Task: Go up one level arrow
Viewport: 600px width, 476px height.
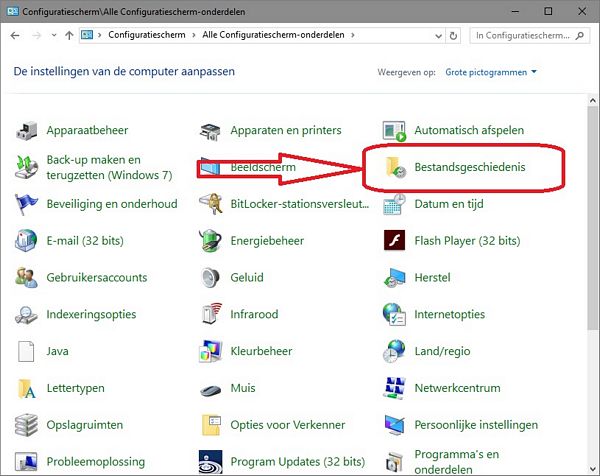Action: 69,35
